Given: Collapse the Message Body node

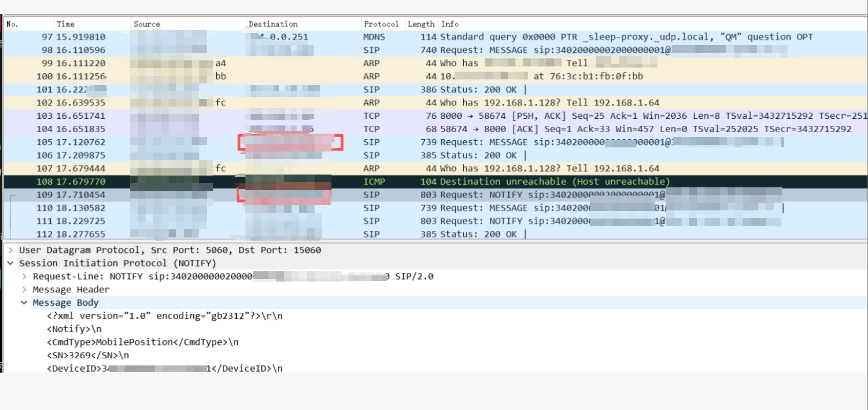Looking at the screenshot, I should tap(24, 303).
